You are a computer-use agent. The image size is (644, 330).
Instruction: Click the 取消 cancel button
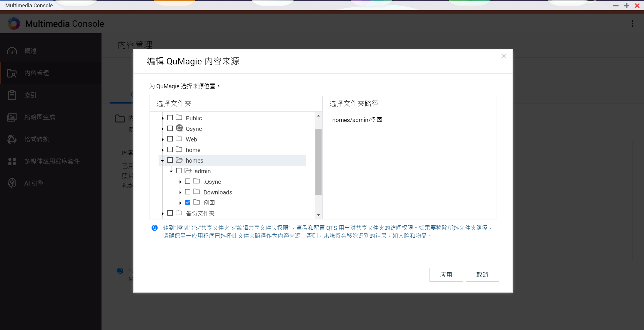[x=482, y=275]
